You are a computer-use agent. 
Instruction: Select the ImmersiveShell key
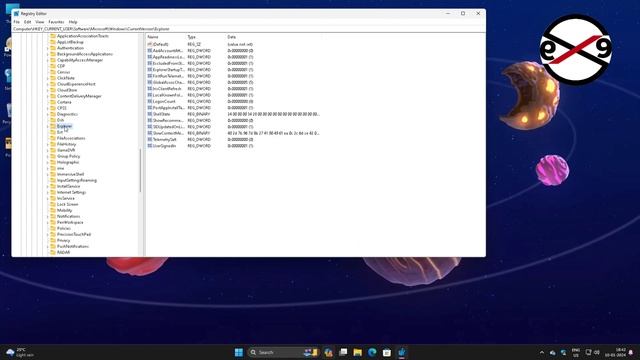(x=71, y=174)
